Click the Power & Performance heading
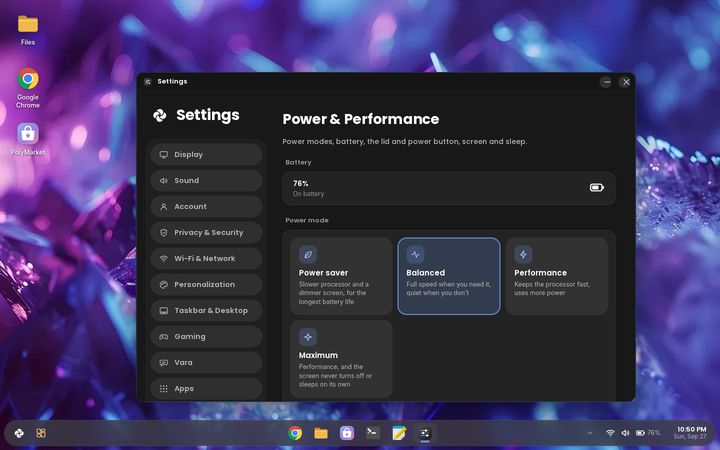The height and width of the screenshot is (450, 720). point(360,119)
